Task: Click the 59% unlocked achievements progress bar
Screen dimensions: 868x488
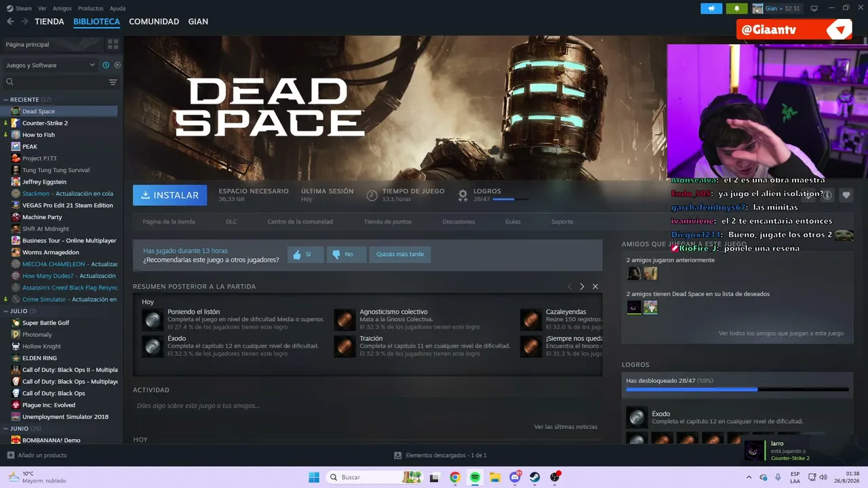Action: 737,390
